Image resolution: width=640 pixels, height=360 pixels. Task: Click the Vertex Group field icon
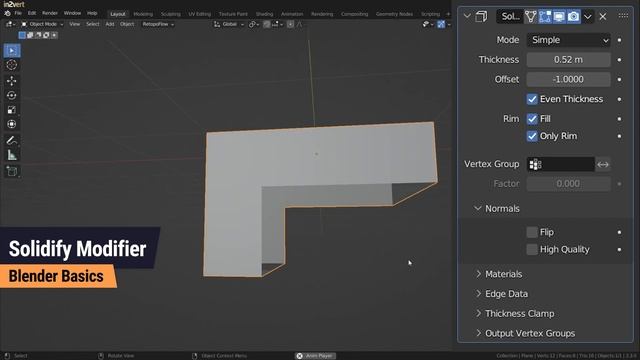(x=535, y=164)
